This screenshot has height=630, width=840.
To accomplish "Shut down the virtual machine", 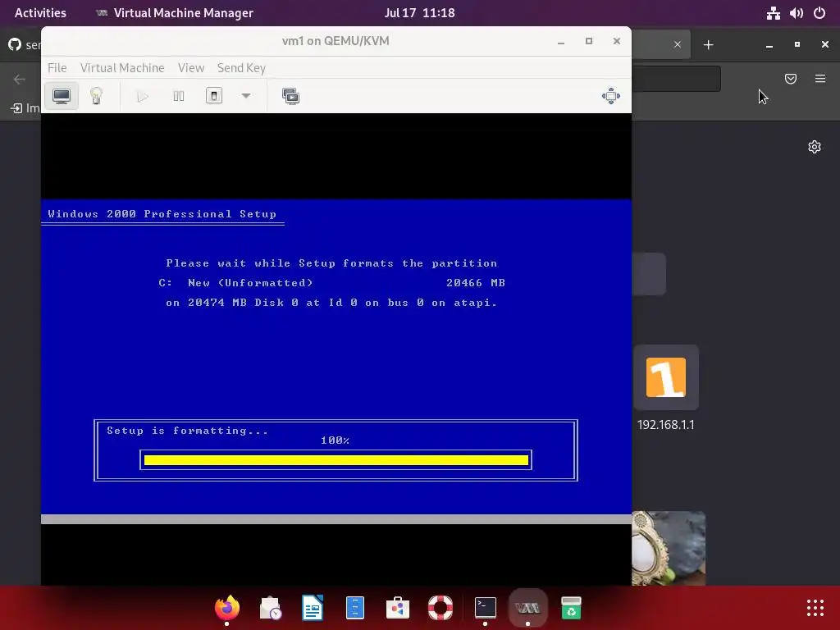I will [214, 97].
